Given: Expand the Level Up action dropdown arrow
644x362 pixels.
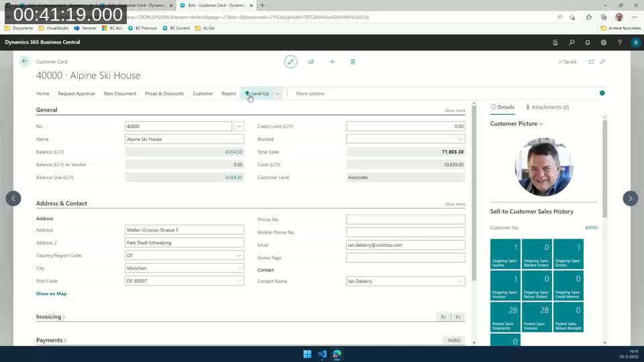Looking at the screenshot, I should click(x=278, y=94).
